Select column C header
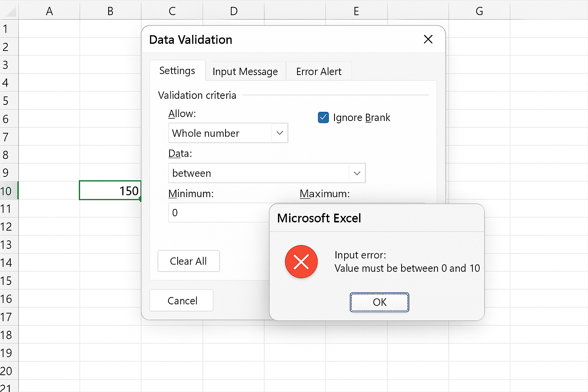 [172, 11]
